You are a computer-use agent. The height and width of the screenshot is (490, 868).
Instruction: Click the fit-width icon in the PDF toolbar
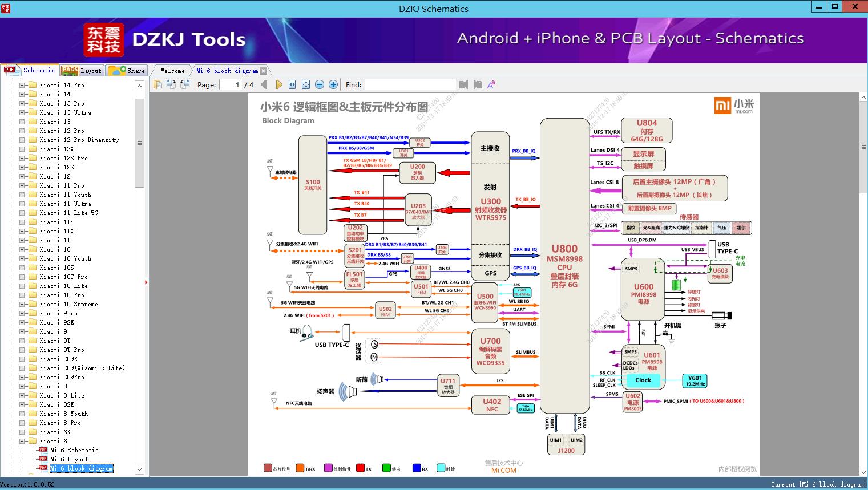[x=292, y=84]
